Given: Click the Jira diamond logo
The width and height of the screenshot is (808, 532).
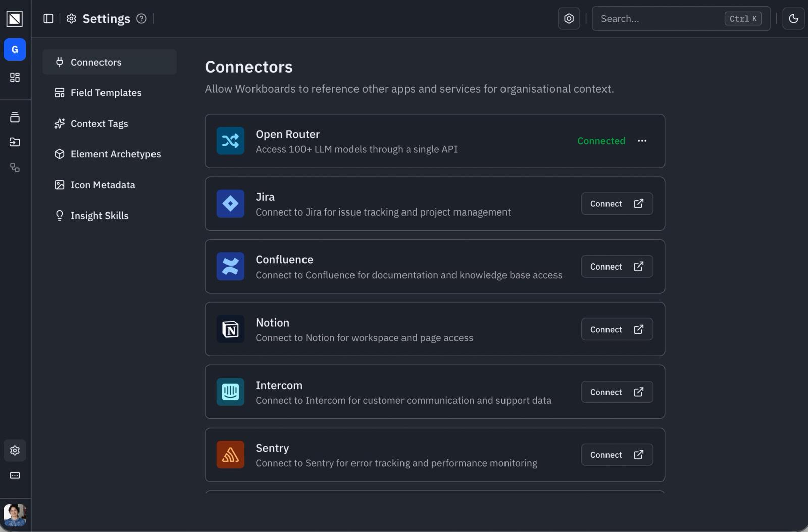Looking at the screenshot, I should 230,203.
